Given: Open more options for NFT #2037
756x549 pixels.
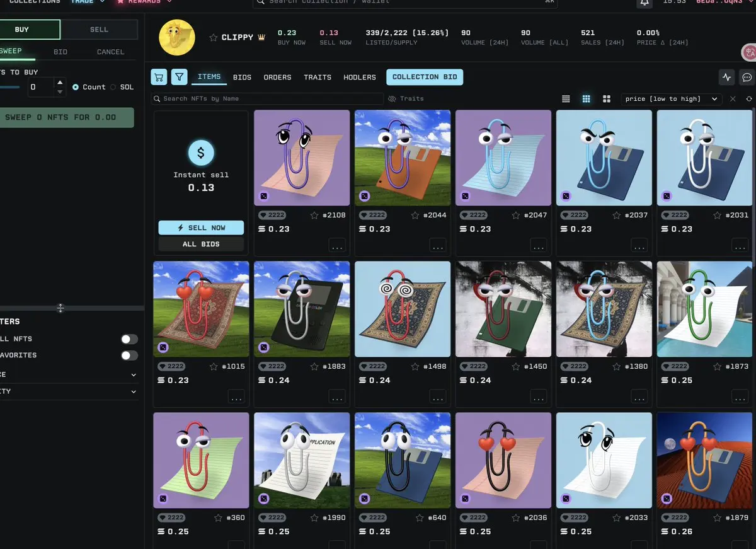Looking at the screenshot, I should (639, 245).
